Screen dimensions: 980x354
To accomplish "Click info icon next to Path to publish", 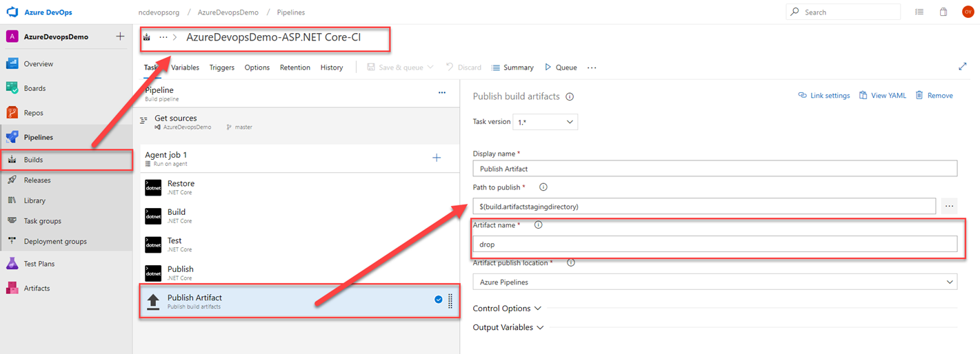I will [543, 187].
